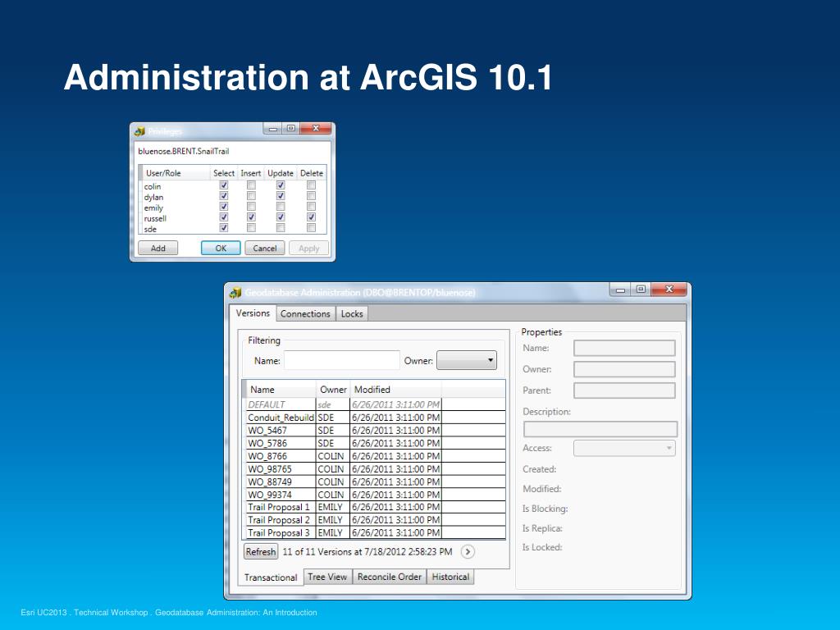
Task: Select user russell in Privileges list
Action: (155, 218)
